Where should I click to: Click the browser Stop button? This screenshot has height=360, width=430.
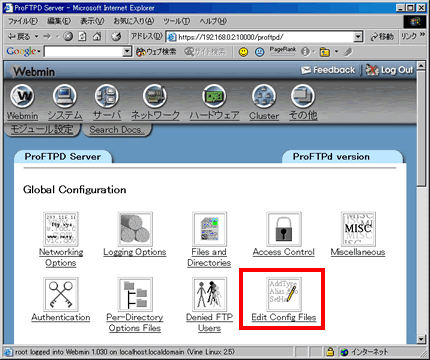point(68,36)
